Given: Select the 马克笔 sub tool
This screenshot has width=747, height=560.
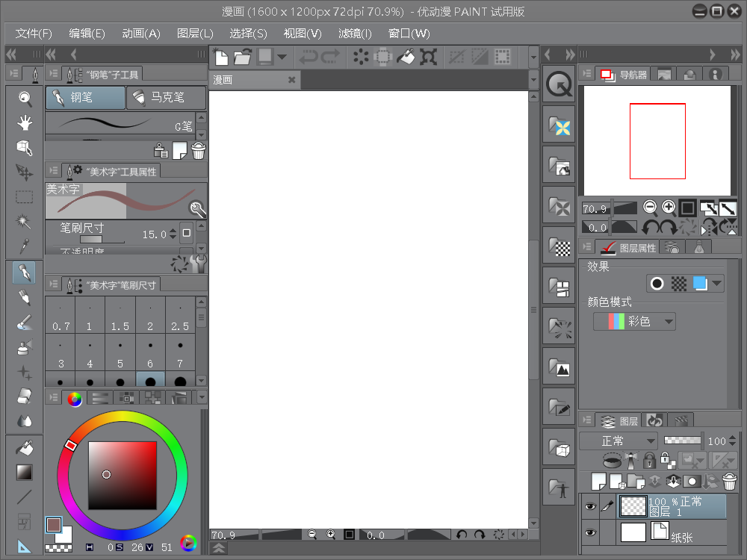Looking at the screenshot, I should [x=166, y=97].
